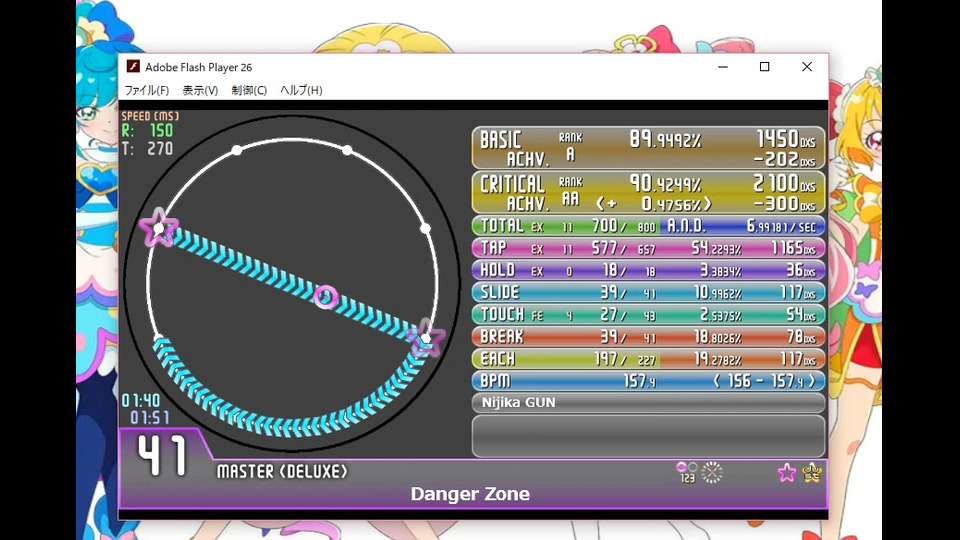Open the ファイル(F) menu
This screenshot has width=960, height=540.
pyautogui.click(x=147, y=90)
